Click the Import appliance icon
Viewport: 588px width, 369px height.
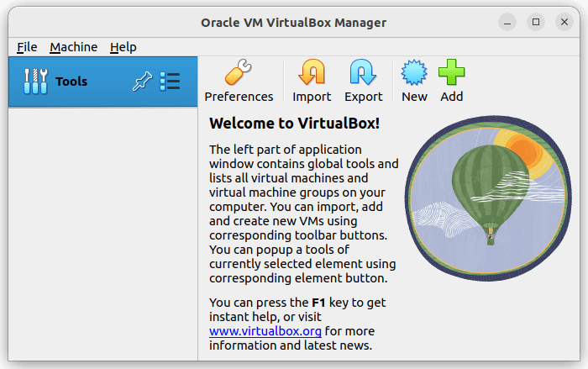[x=312, y=72]
